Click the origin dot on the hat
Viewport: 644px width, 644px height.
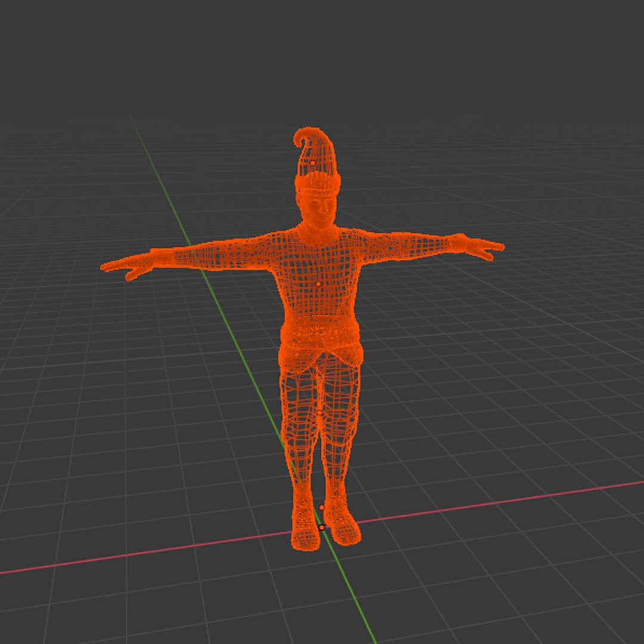click(x=312, y=163)
